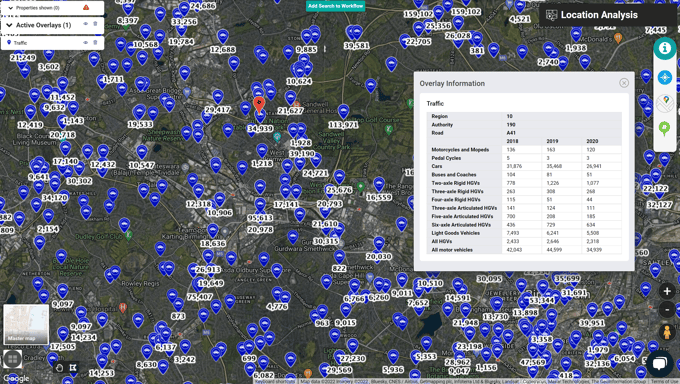
Task: Click All motor vehicles 2020 value 34,939
Action: pyautogui.click(x=594, y=250)
